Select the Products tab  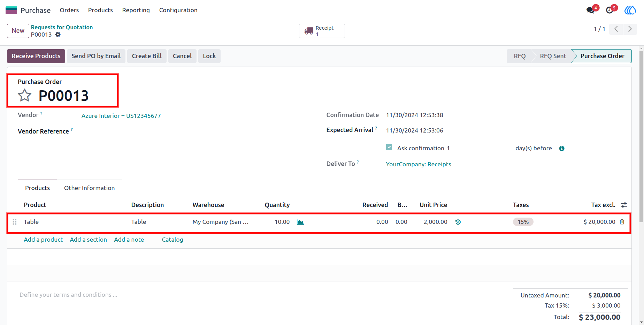pyautogui.click(x=37, y=188)
